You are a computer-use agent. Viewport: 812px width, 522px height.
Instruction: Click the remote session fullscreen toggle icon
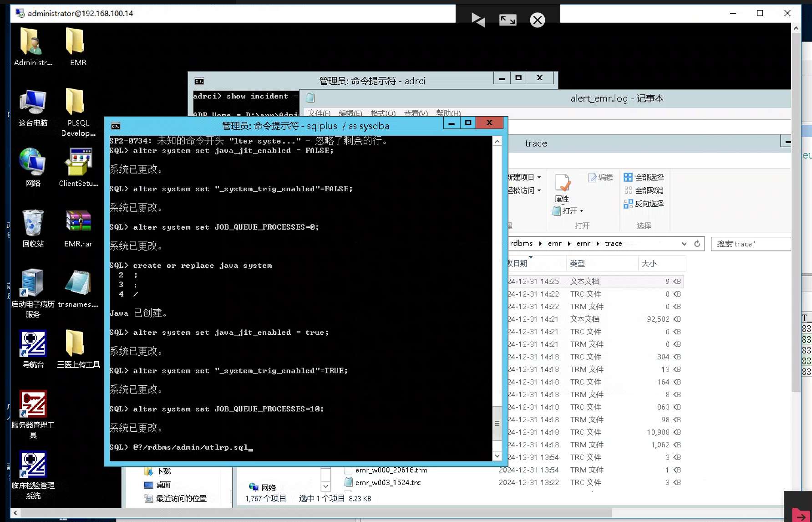click(507, 20)
